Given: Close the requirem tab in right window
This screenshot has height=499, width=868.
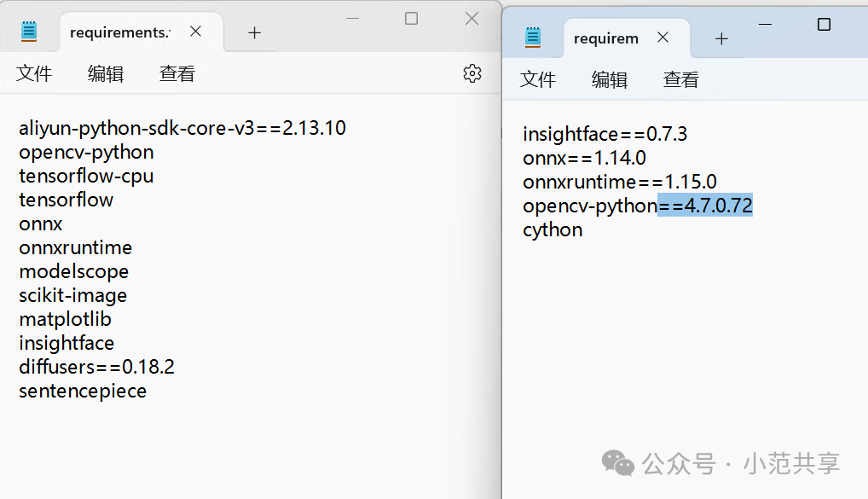Looking at the screenshot, I should click(663, 38).
